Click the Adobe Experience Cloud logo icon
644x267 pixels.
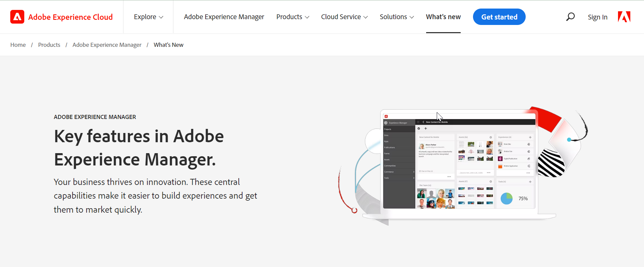point(17,17)
